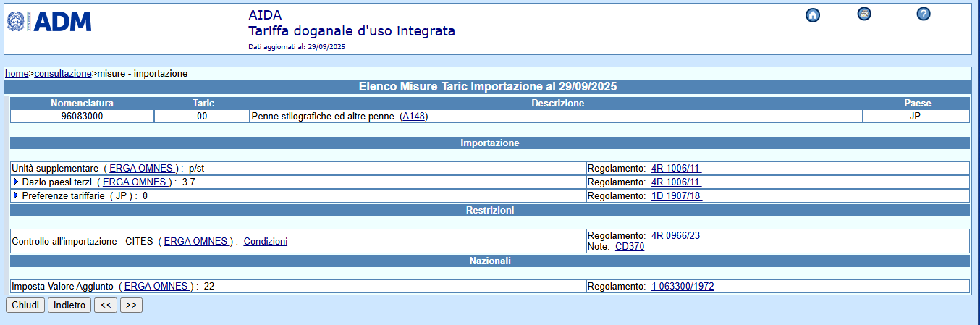Click ERGA OMNES in Imposta Valore Aggiunto row
This screenshot has width=980, height=325.
coord(157,286)
